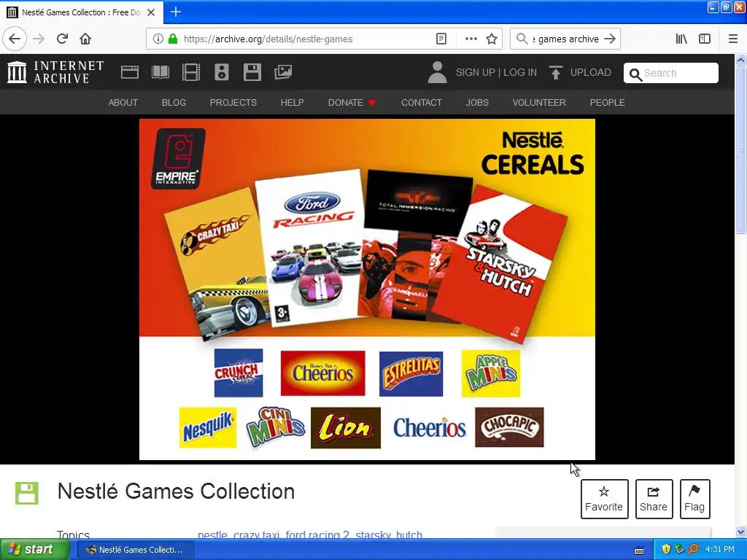
Task: Click the green software item icon
Action: click(27, 493)
